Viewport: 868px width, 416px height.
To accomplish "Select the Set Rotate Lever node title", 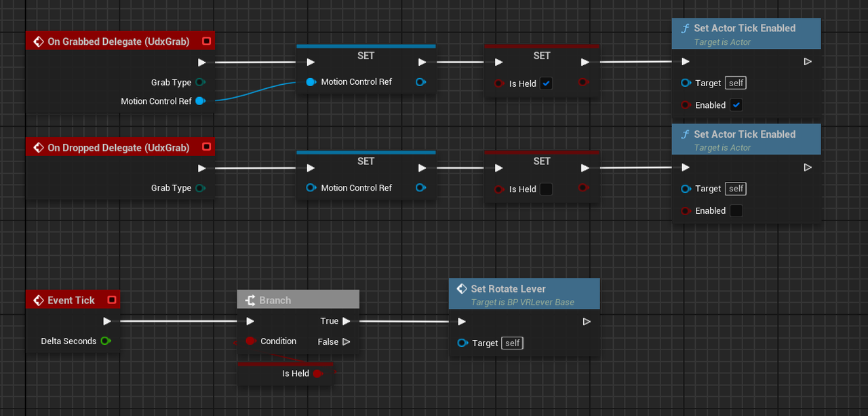I will [508, 289].
